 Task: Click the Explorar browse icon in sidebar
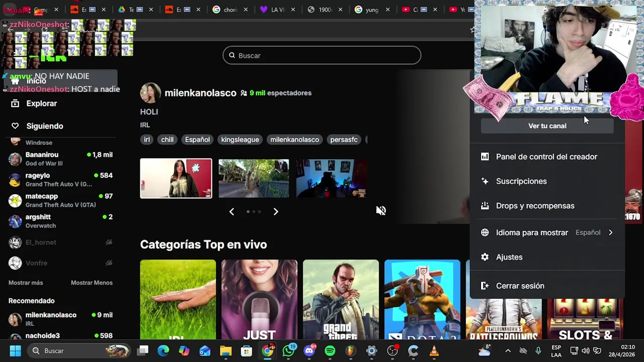[x=15, y=104]
